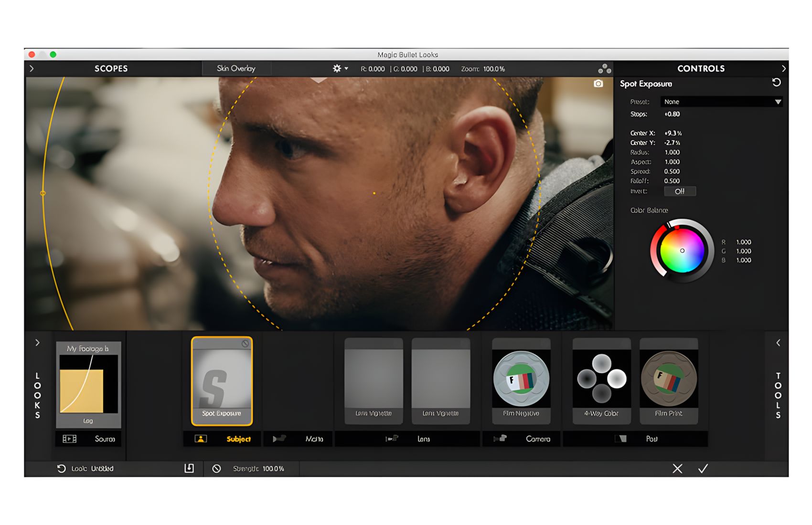812x525 pixels.
Task: Click the spot center point in preview
Action: click(374, 193)
